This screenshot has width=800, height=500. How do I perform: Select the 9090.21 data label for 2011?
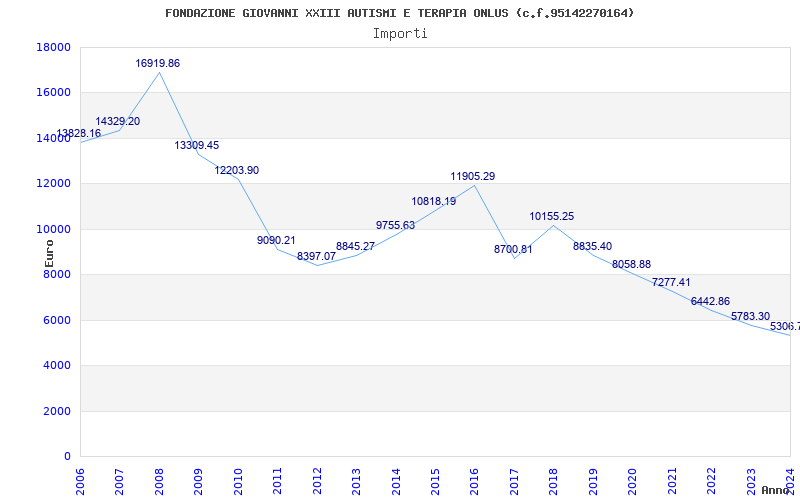[x=276, y=240]
